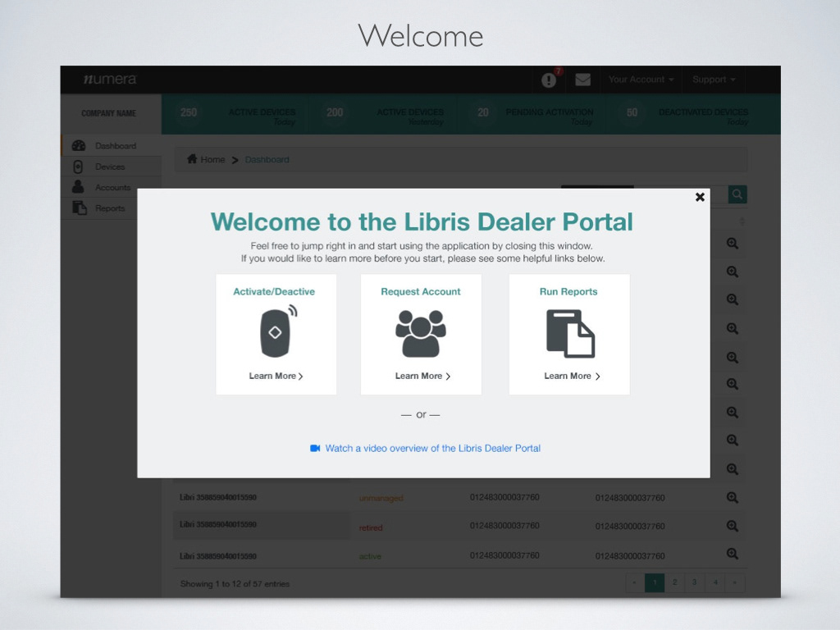Click the Request Account people icon
Screen dimensions: 840x630
point(421,333)
